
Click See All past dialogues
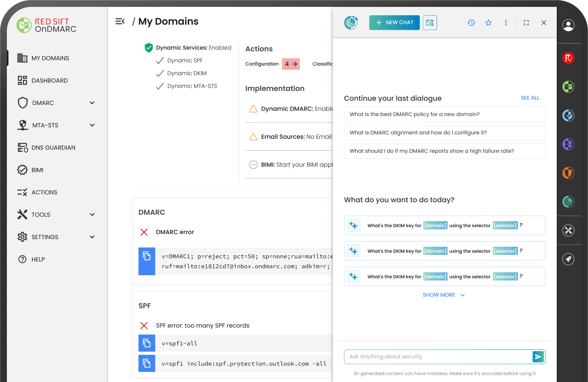[530, 98]
